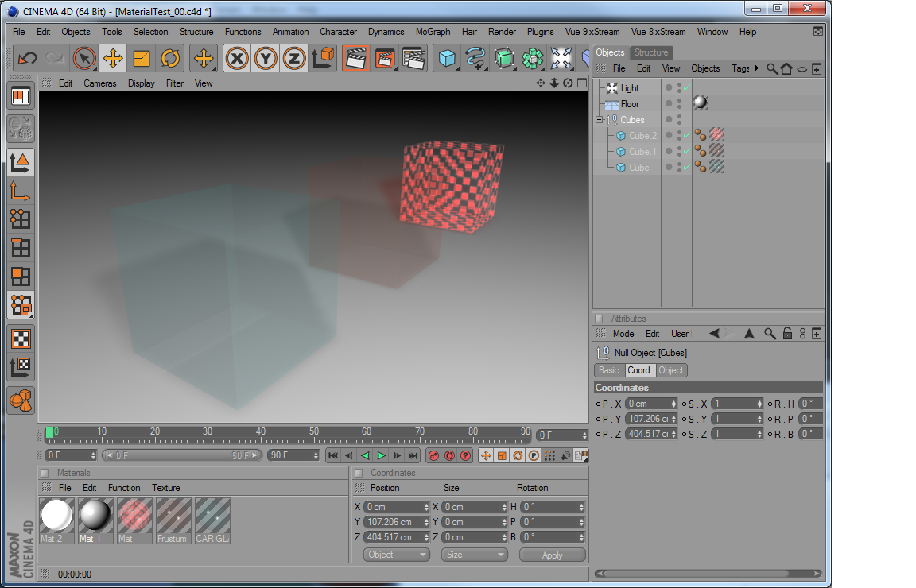Select the Move tool in the toolbar

tap(114, 58)
